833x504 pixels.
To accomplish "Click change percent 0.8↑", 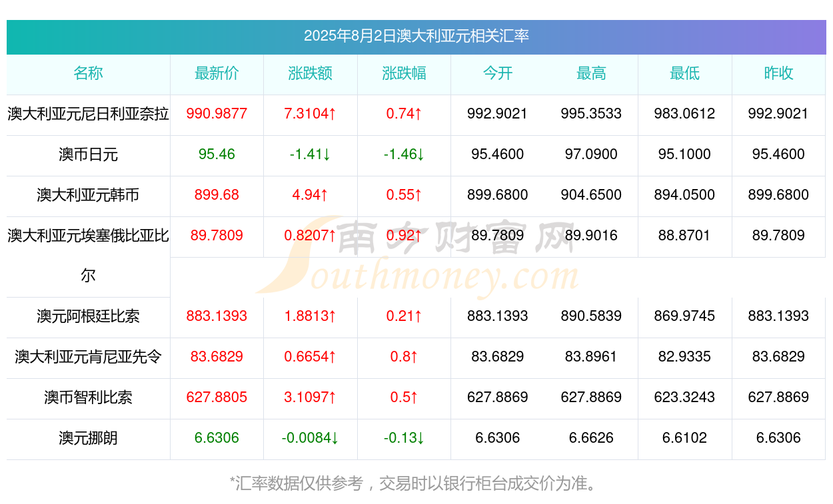I will [x=404, y=357].
